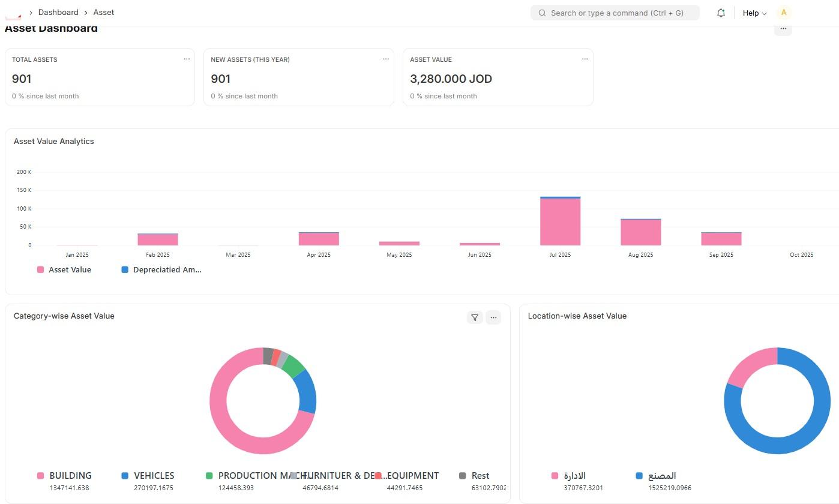839x504 pixels.
Task: Click the blue VEHICLES donut segment
Action: (x=306, y=391)
